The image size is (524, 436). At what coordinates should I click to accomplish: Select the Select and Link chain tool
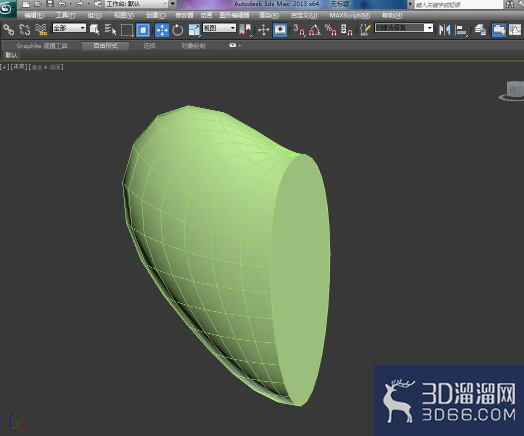click(x=9, y=30)
